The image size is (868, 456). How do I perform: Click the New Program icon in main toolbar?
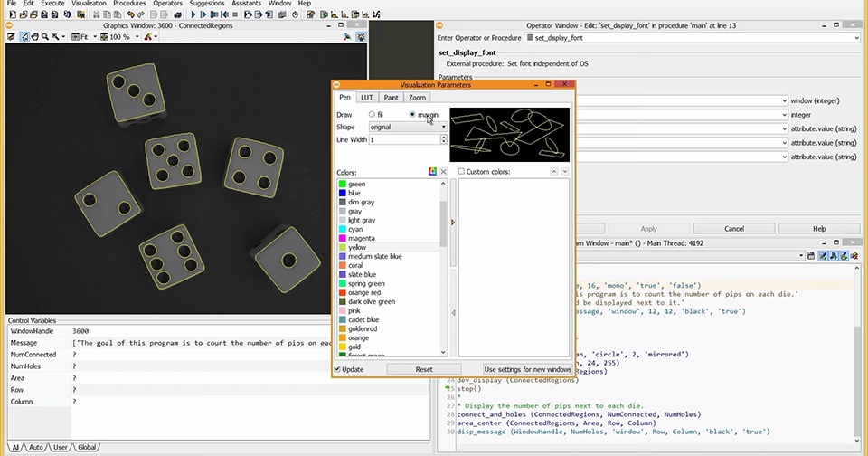click(x=12, y=14)
